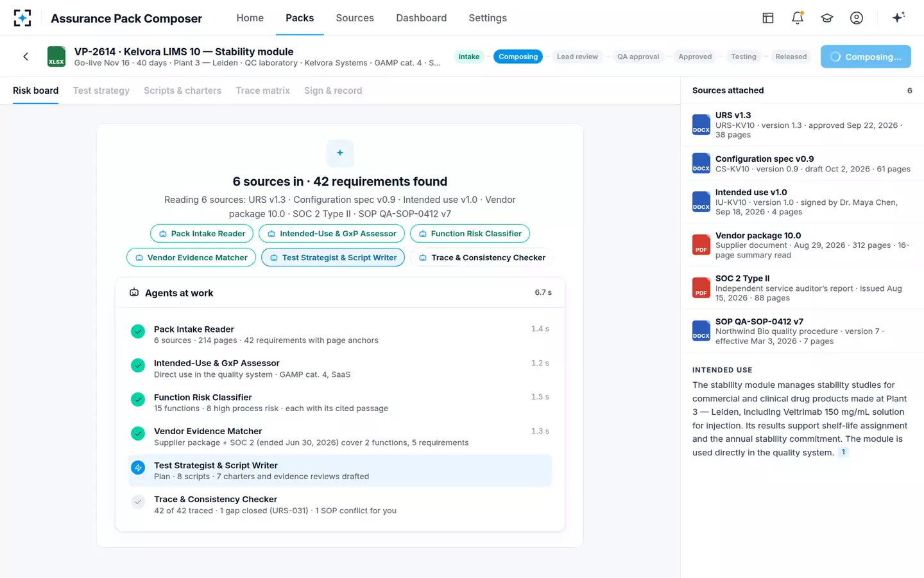
Task: Click green check beside Function Risk Classifier row
Action: click(x=138, y=399)
